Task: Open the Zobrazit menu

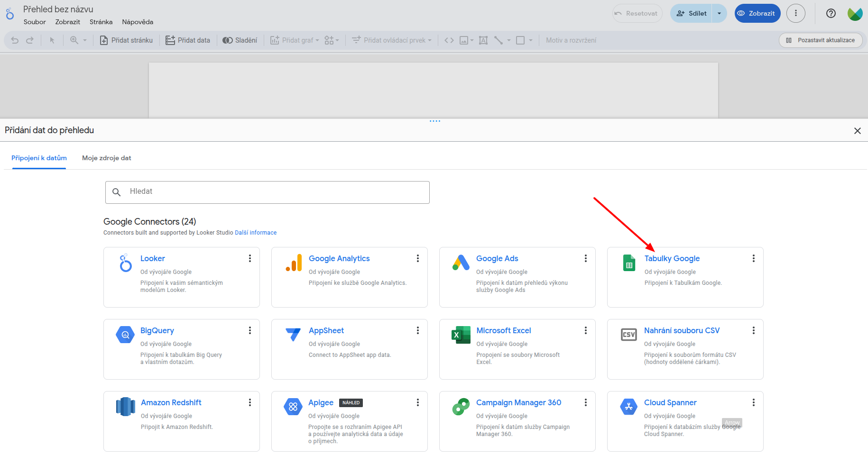Action: 67,22
